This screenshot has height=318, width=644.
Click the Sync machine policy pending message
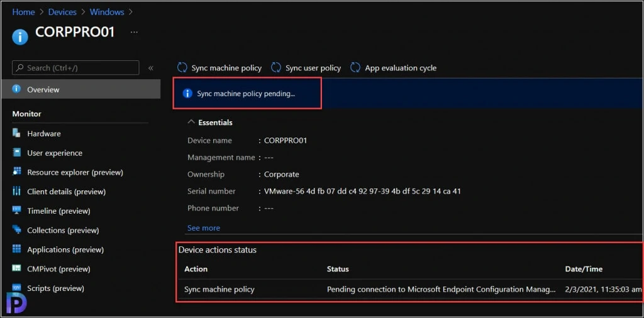[246, 94]
